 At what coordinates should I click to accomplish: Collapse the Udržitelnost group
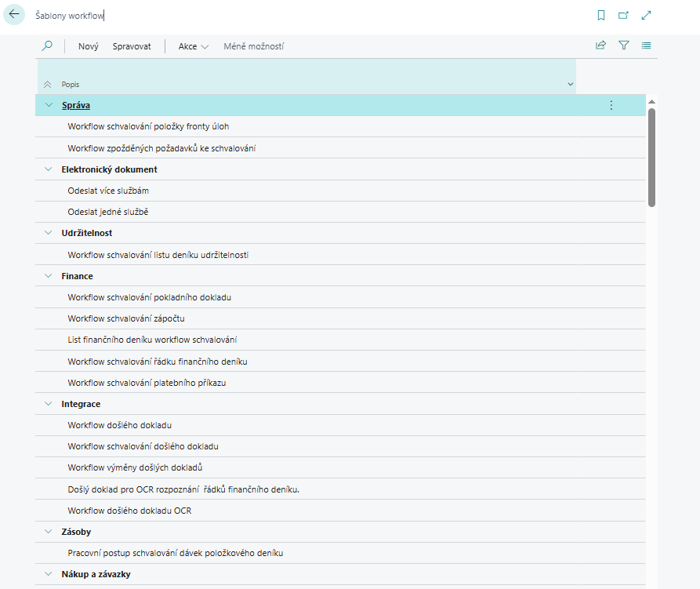click(49, 233)
